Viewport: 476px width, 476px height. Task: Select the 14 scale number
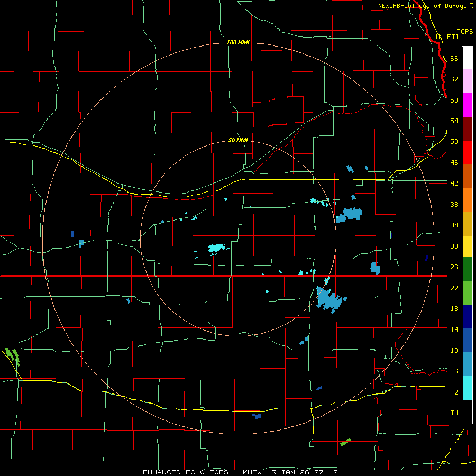pyautogui.click(x=454, y=329)
